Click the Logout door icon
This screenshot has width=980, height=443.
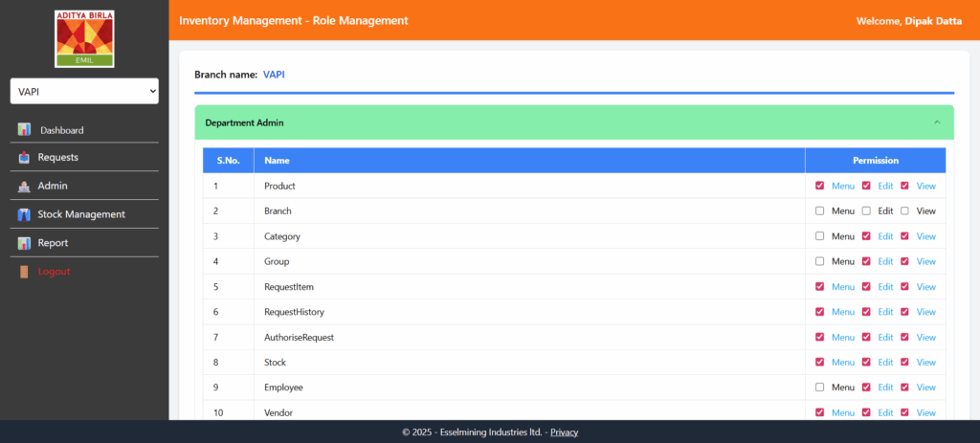point(24,272)
